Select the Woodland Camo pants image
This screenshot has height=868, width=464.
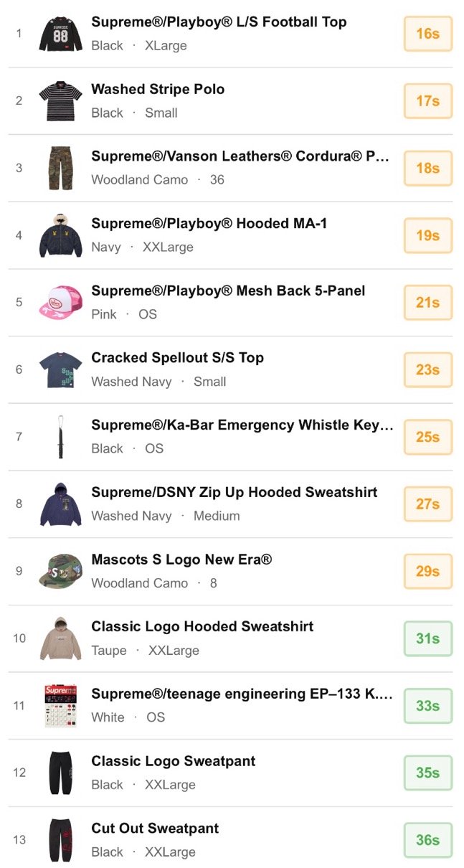pos(60,168)
